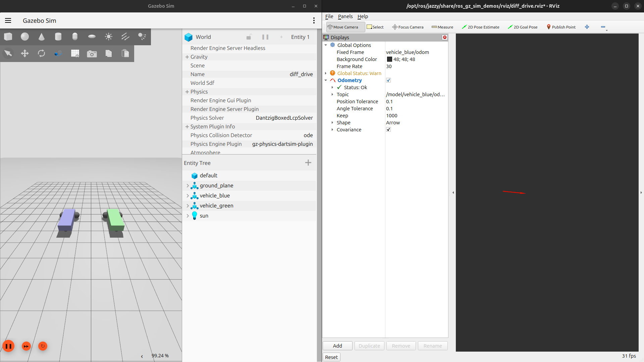644x362 pixels.
Task: Add a point light to scene
Action: [108, 37]
